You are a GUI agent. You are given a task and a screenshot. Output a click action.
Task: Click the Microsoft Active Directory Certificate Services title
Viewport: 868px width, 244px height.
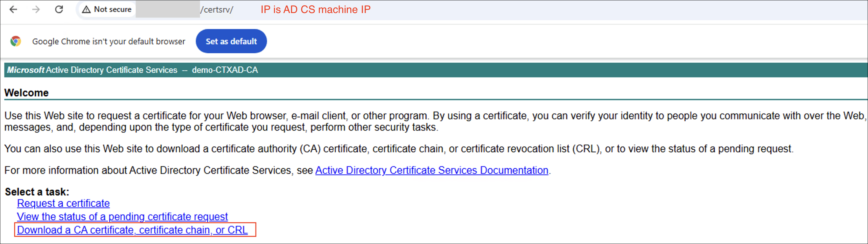coord(92,70)
